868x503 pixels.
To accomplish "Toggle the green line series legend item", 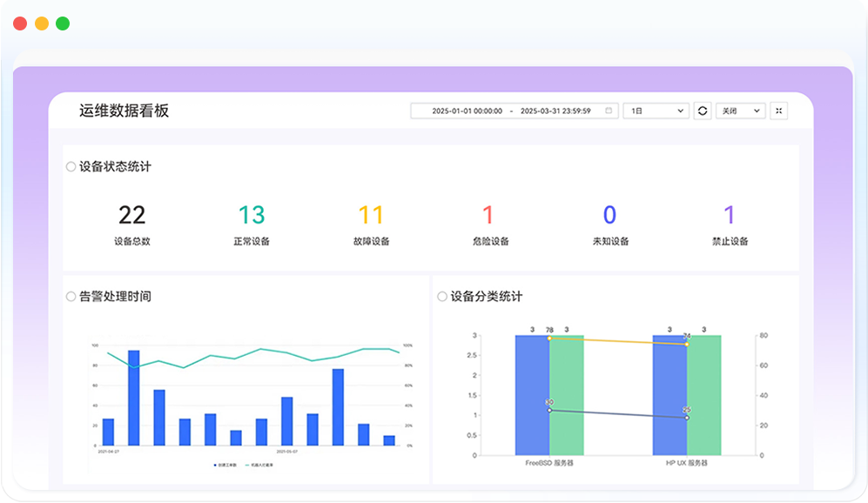I will coord(256,466).
